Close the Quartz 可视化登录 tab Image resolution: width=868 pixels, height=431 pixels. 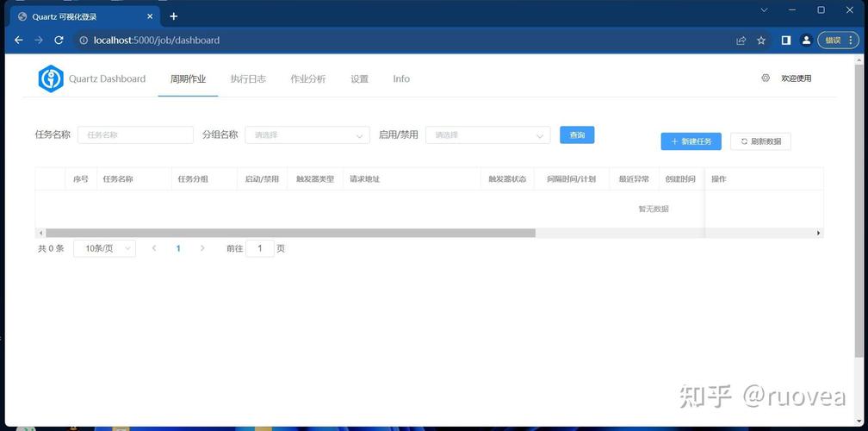coord(150,16)
